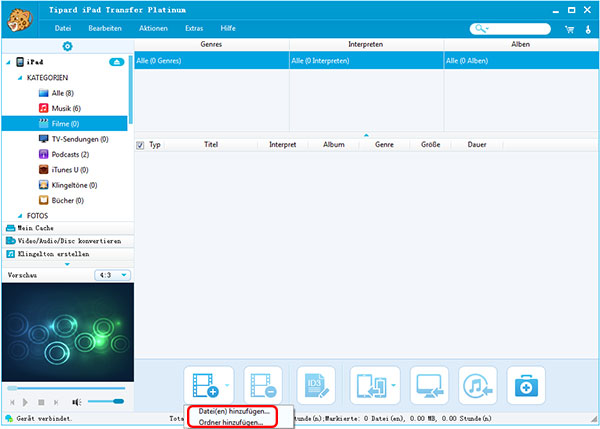Collapse the iPad device tree node

8,62
